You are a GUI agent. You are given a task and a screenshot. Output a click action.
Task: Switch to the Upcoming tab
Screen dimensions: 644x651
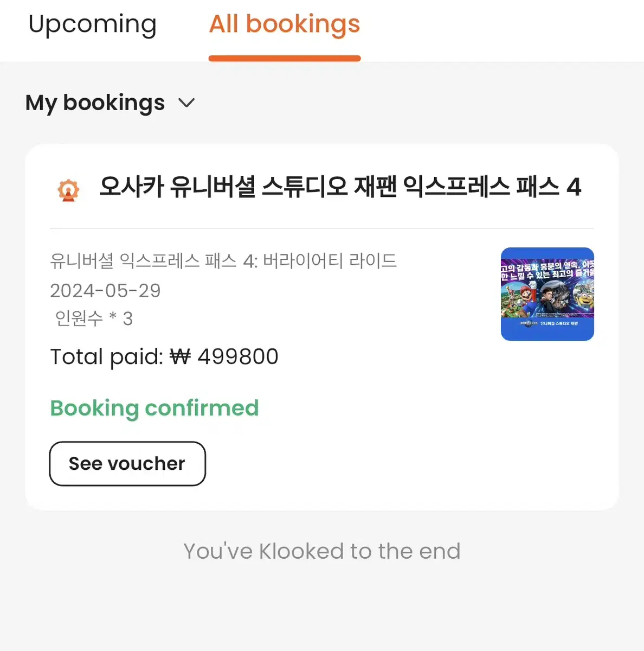pos(93,25)
